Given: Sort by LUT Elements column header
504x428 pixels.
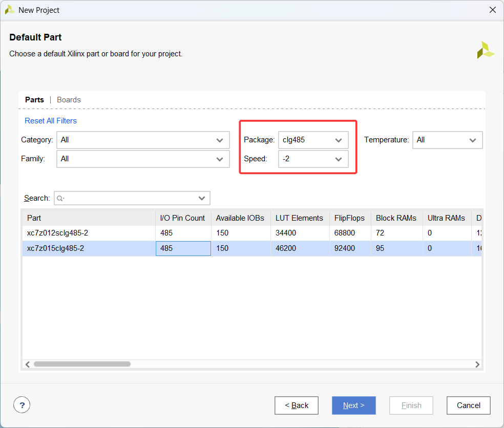Looking at the screenshot, I should pyautogui.click(x=300, y=218).
